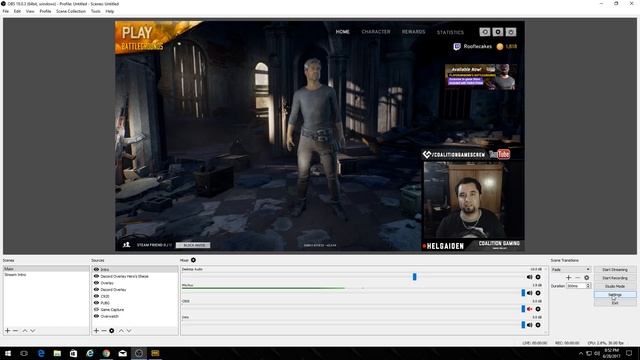
Task: Toggle visibility of the Overwatch source
Action: (96, 316)
